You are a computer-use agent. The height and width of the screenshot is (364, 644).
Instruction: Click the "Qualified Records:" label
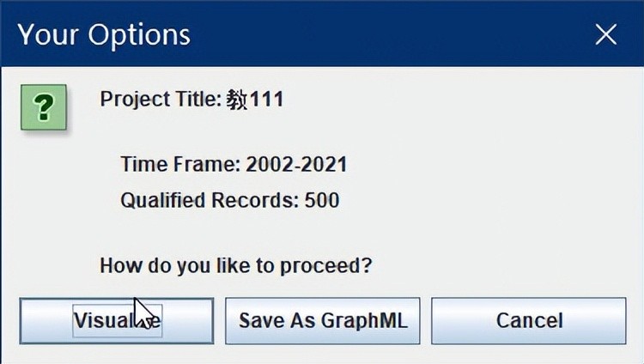click(209, 201)
